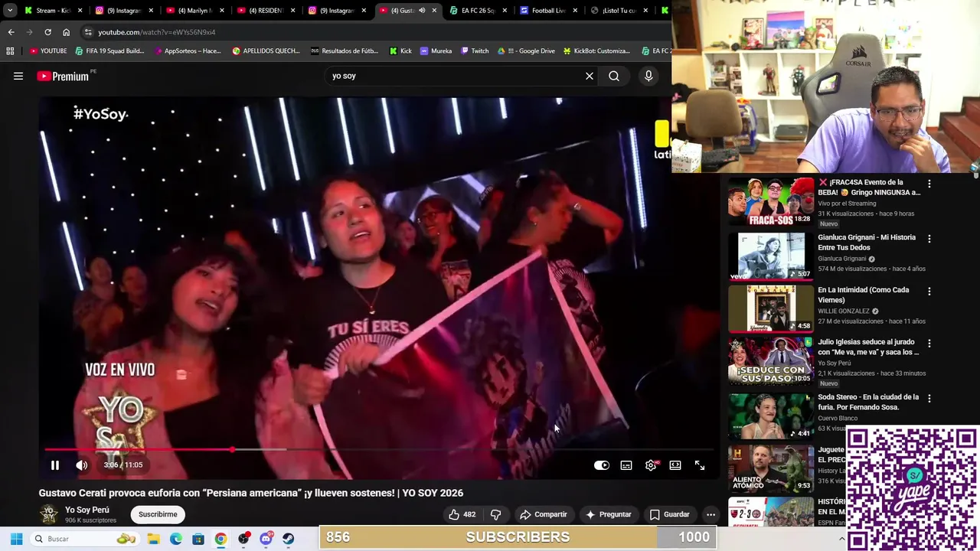Save video with Guardar button
Image resolution: width=980 pixels, height=551 pixels.
pos(669,514)
